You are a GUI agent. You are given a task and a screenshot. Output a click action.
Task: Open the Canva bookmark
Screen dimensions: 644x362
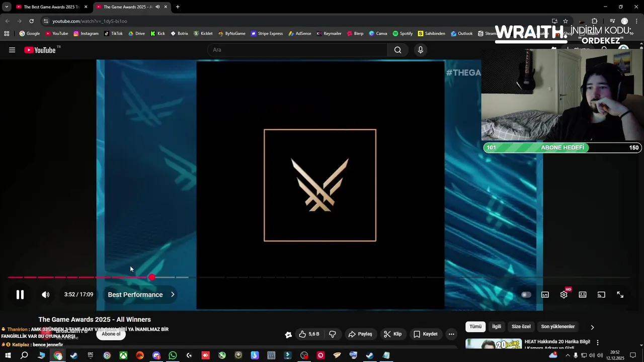pos(378,34)
